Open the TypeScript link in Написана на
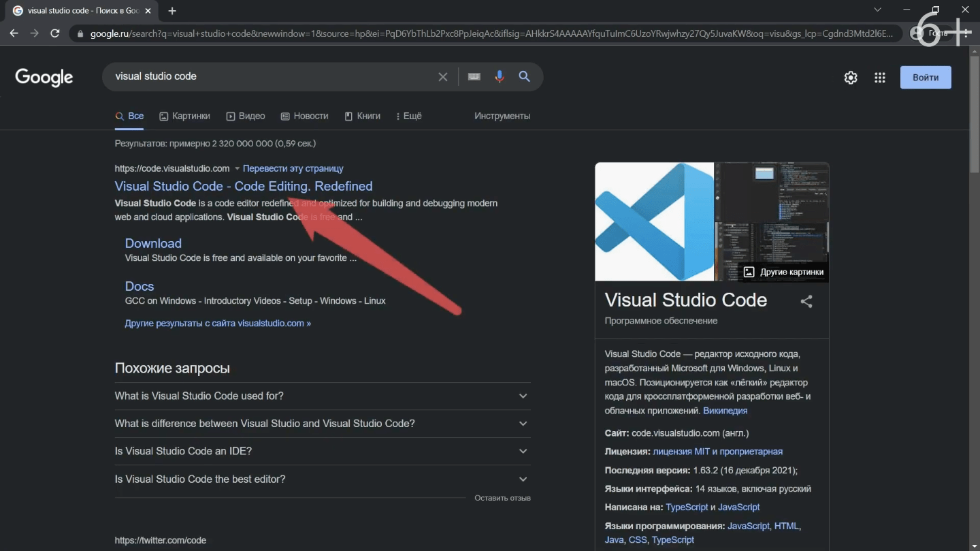Viewport: 980px width, 551px height. click(x=687, y=507)
